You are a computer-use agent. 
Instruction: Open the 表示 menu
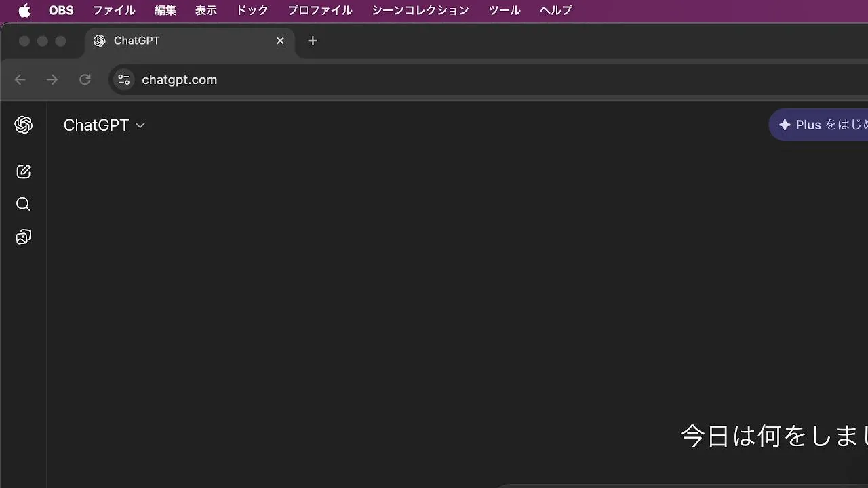(206, 10)
